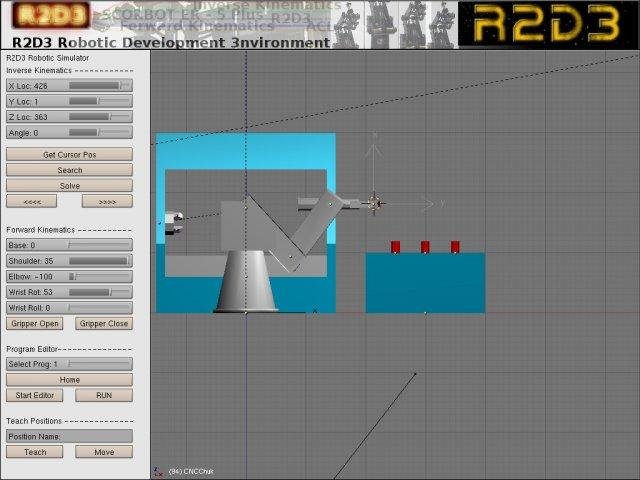Viewport: 640px width, 480px height.
Task: Select the left red block on table
Action: (395, 247)
